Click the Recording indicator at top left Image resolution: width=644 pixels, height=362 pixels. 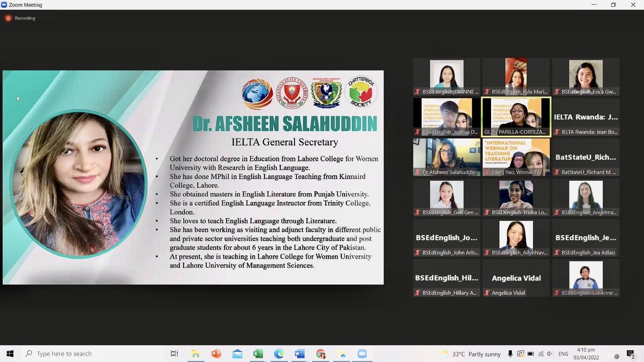(20, 18)
